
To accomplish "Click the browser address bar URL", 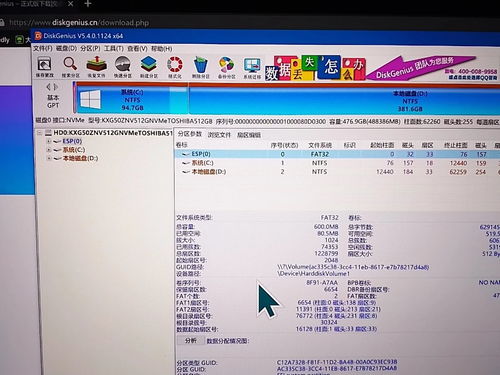I will click(79, 23).
